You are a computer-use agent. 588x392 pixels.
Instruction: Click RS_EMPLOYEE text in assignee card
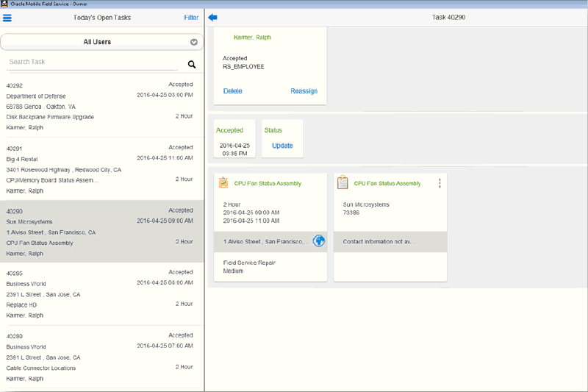pyautogui.click(x=243, y=66)
